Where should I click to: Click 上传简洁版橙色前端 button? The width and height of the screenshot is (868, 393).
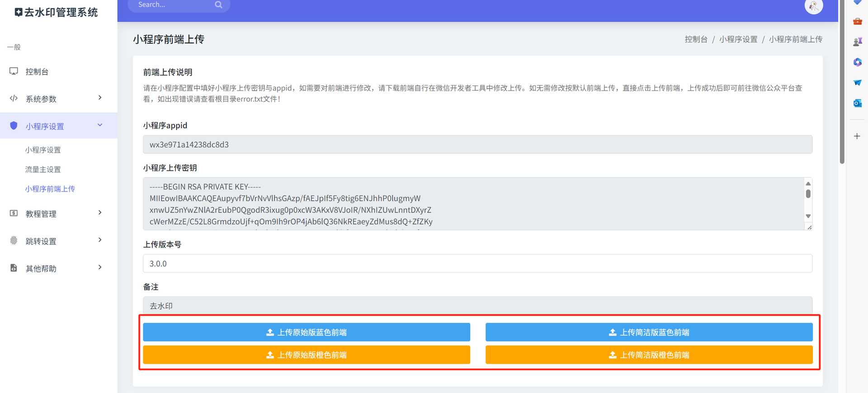[649, 355]
